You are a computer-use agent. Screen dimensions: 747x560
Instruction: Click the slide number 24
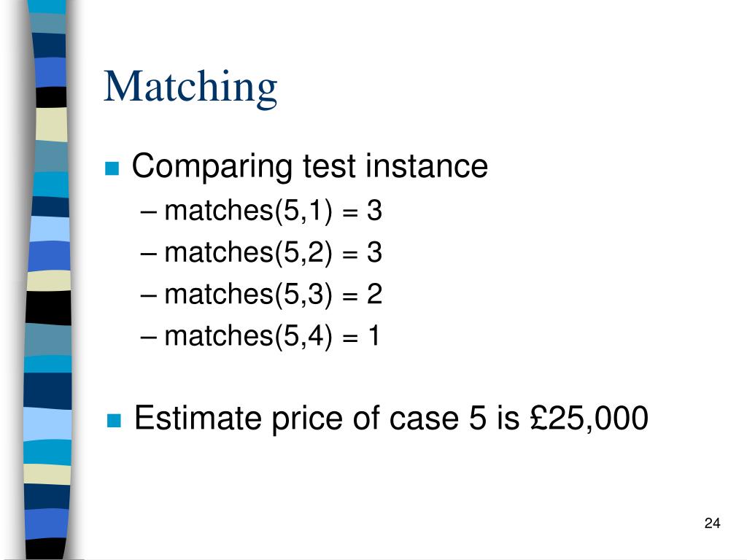712,523
